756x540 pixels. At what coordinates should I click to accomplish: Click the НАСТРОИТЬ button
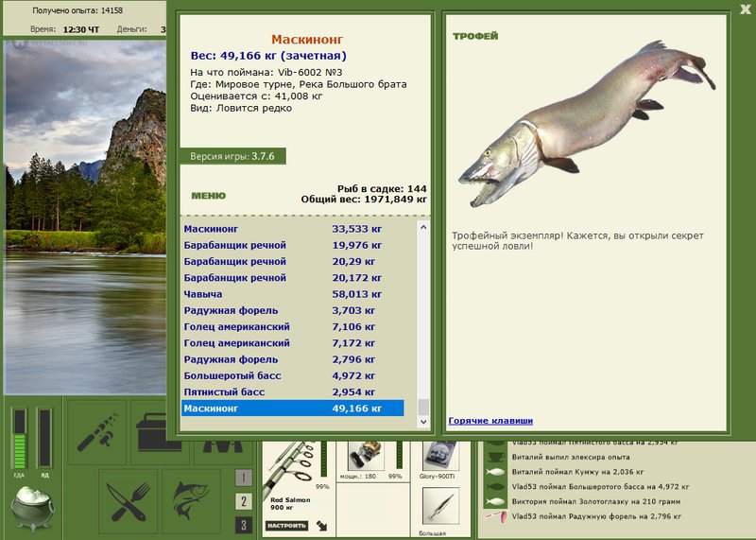(x=287, y=526)
